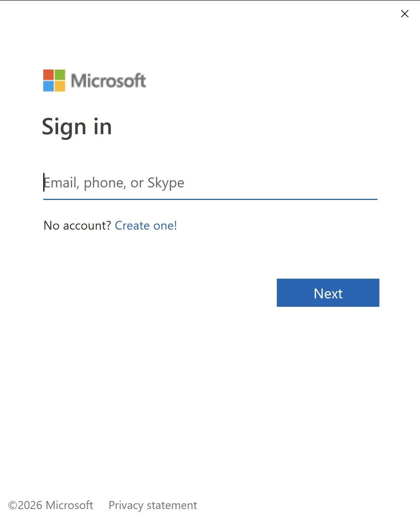Place cursor in the account email textbox
Viewport: 420px width, 517px height.
[210, 183]
